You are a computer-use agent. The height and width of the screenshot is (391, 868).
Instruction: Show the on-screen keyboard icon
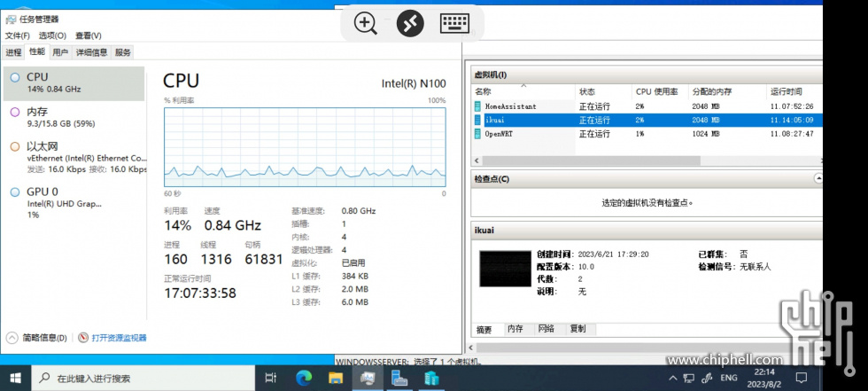point(455,23)
